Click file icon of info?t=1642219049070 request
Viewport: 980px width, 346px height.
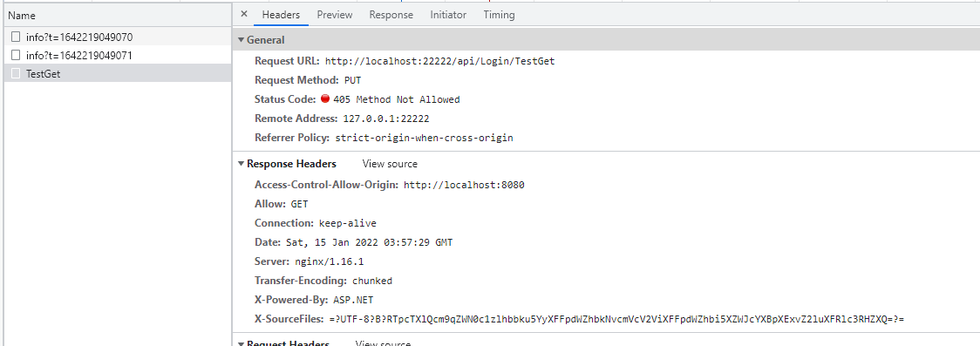[x=16, y=37]
